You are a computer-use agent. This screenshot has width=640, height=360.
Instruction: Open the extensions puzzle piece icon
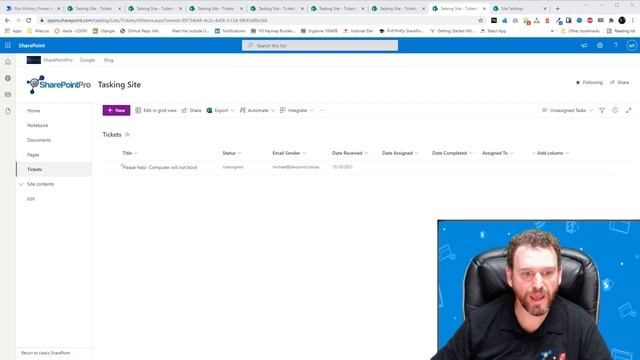coord(611,20)
